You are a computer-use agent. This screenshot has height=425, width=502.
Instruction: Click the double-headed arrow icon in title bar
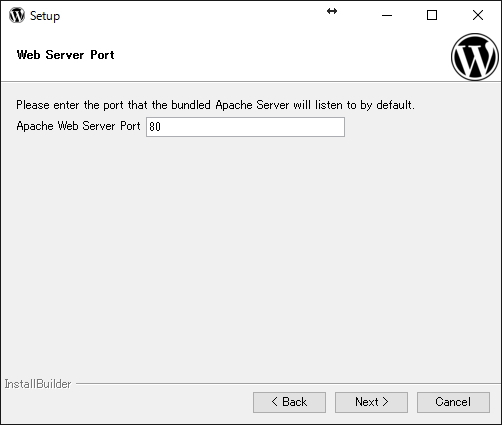[x=332, y=11]
